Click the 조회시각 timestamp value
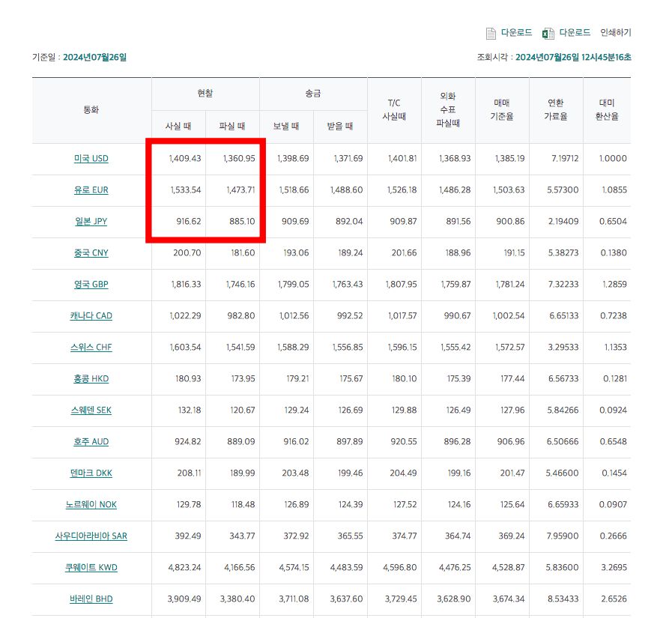 pyautogui.click(x=573, y=58)
